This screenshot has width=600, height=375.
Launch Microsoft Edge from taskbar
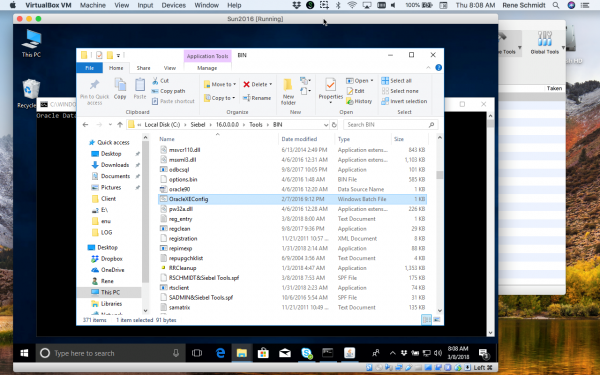click(x=220, y=353)
